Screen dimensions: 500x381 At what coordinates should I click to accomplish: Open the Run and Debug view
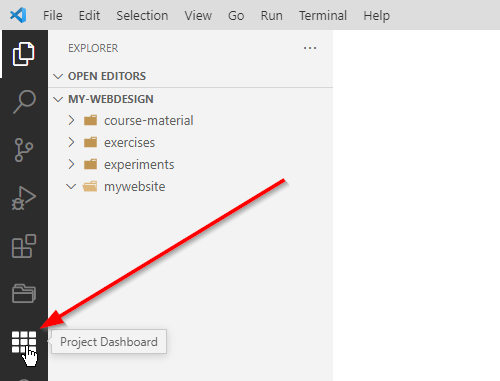click(x=24, y=198)
